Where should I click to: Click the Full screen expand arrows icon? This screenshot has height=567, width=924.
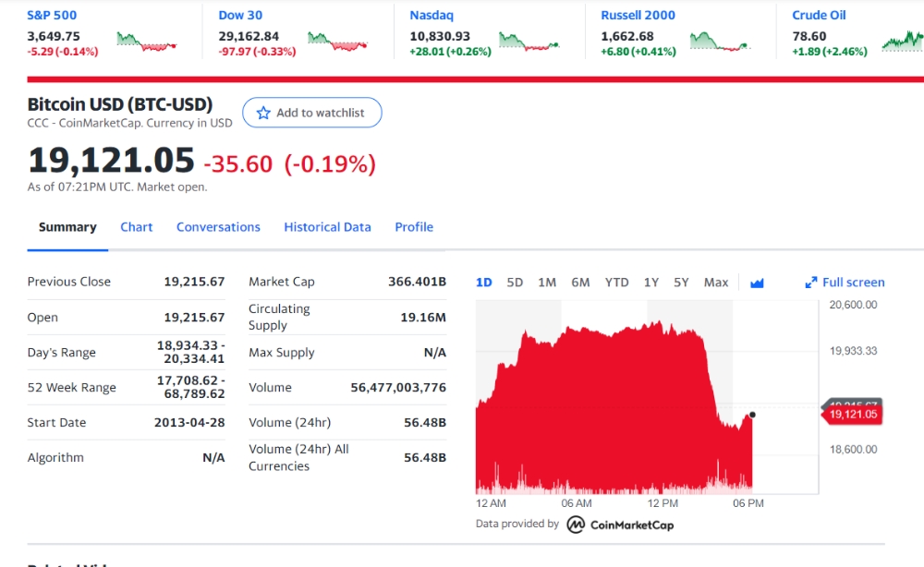click(x=811, y=283)
